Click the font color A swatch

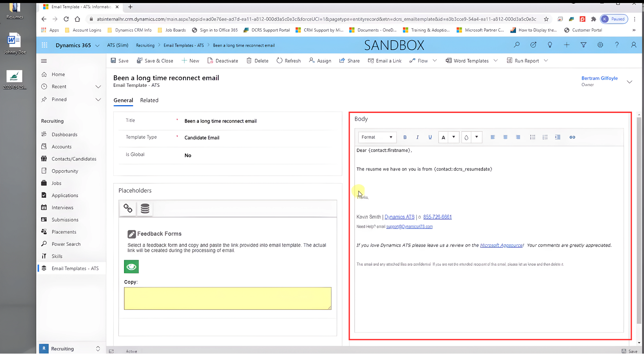coord(443,137)
